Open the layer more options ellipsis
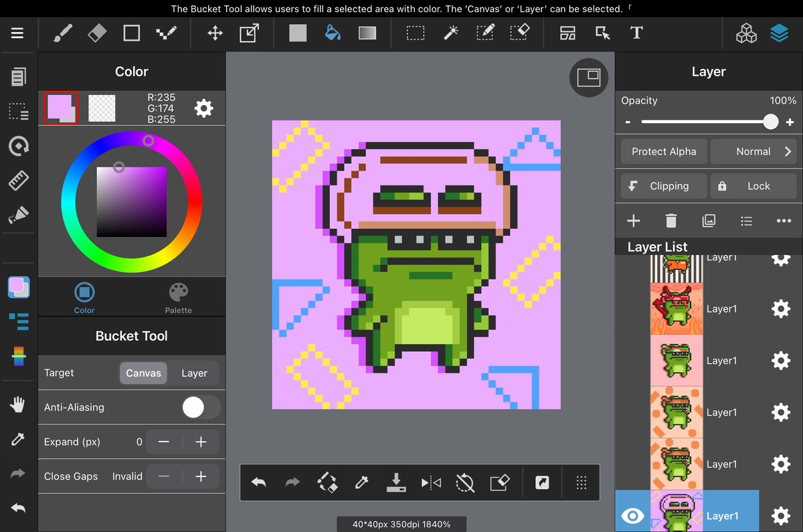Screen dimensions: 803x532 [784, 221]
